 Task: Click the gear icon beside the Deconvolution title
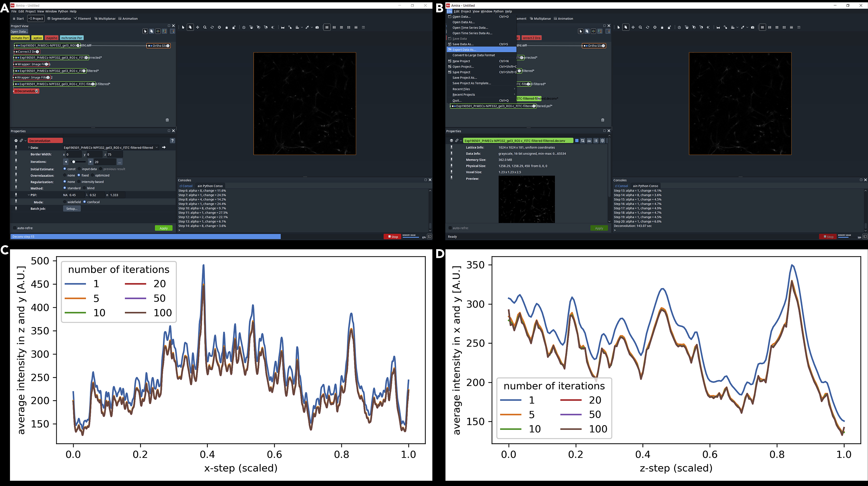pyautogui.click(x=16, y=141)
